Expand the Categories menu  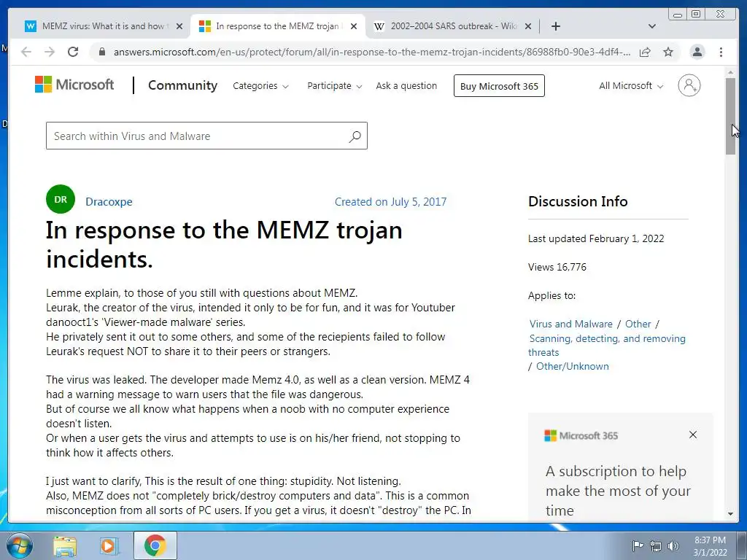260,86
